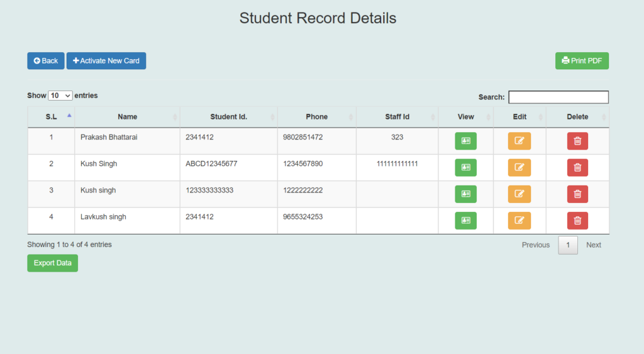Click the name Kush Singh in row 2
644x354 pixels.
pos(99,164)
